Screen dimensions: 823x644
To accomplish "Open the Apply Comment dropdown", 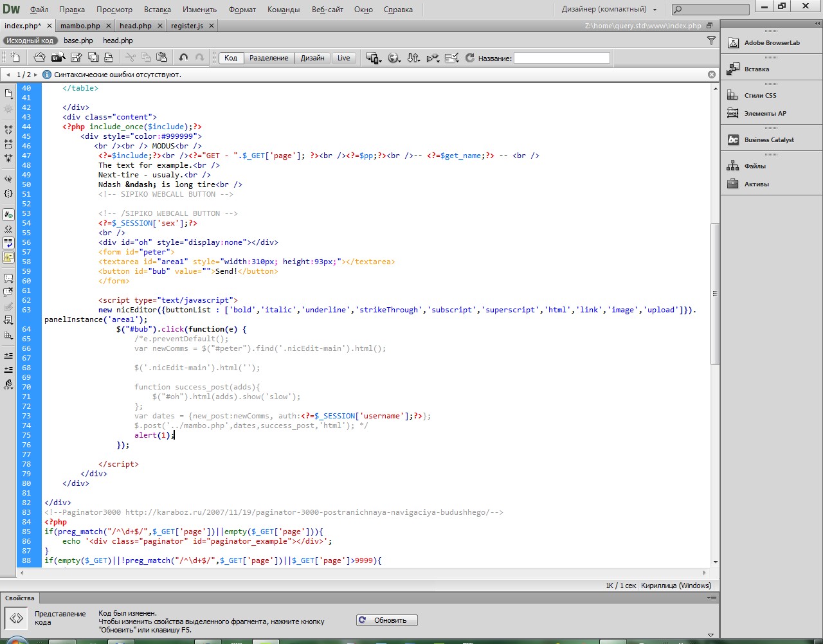I will [x=8, y=278].
